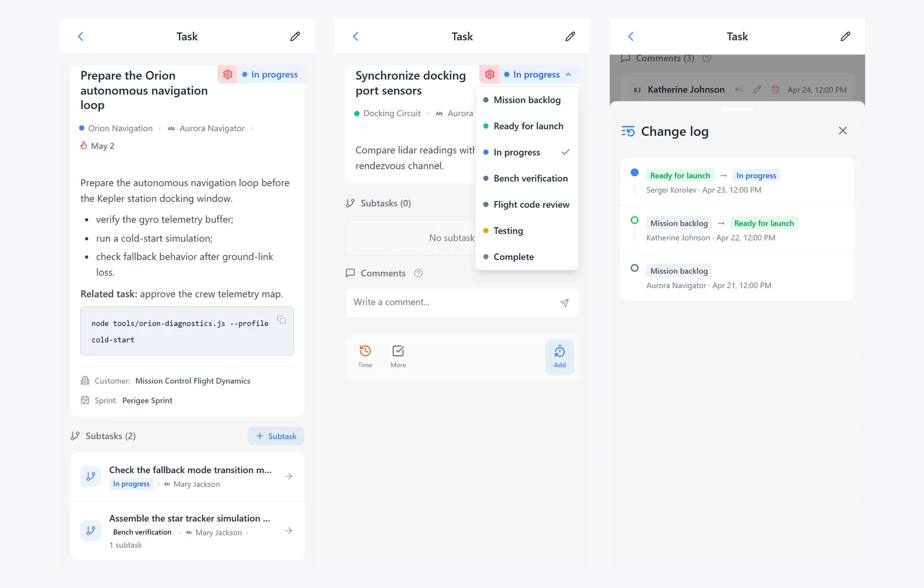Edit task in Change log panel header
Screen dimensions: 924x588
845,37
